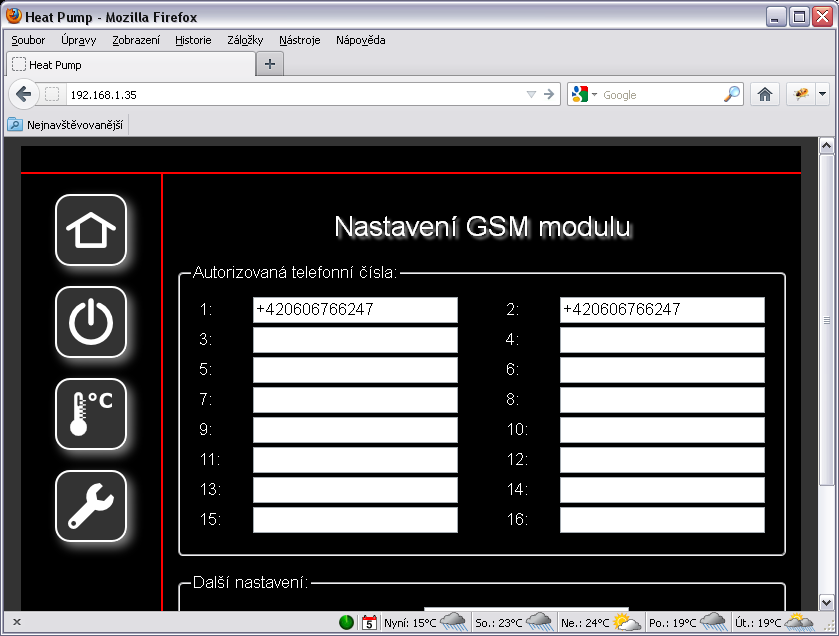This screenshot has width=839, height=636.
Task: Open the Nejnavštěvovanější bookmarks folder
Action: (66, 125)
